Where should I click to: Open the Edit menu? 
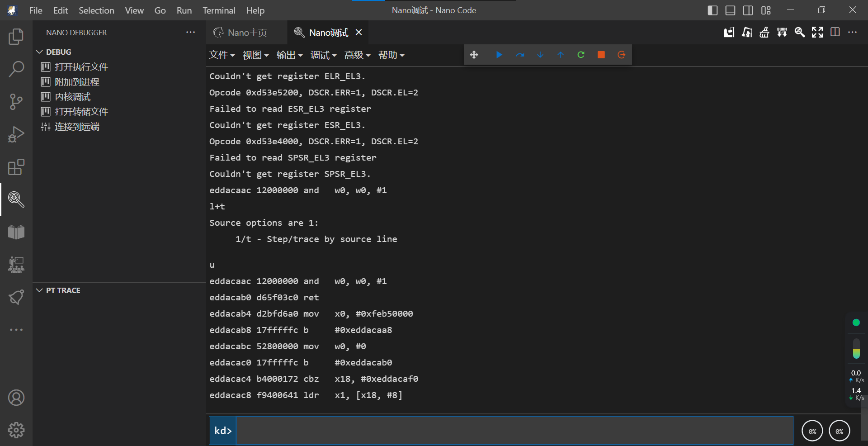(x=61, y=10)
